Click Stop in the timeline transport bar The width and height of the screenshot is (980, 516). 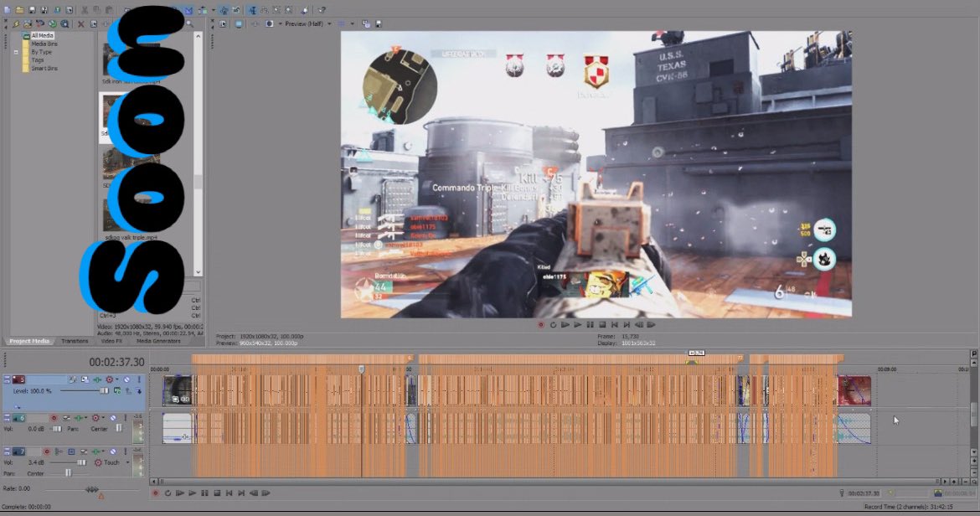[217, 493]
